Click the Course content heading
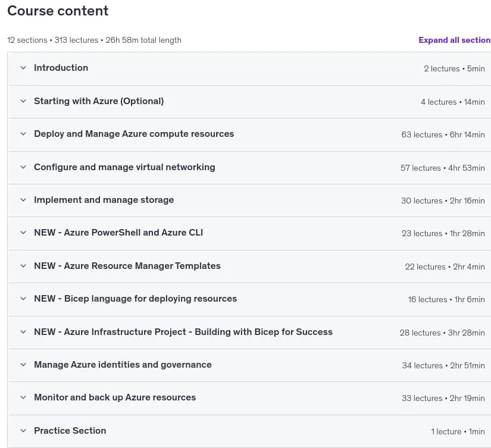 pos(58,11)
